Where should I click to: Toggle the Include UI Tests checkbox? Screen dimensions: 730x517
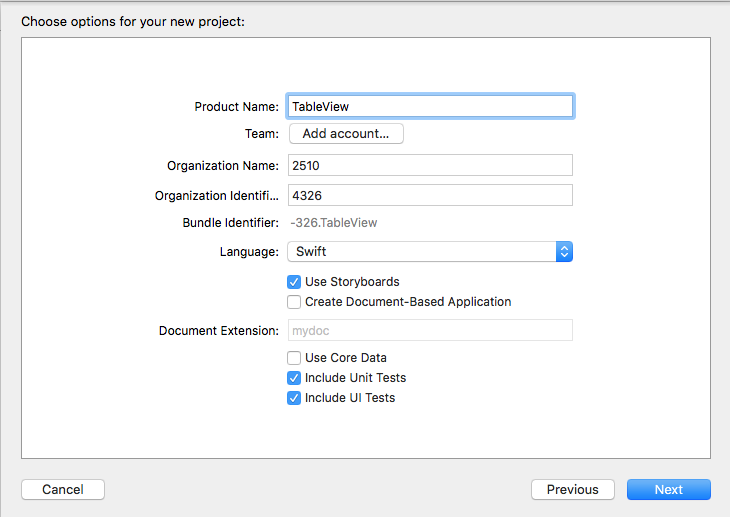click(294, 398)
